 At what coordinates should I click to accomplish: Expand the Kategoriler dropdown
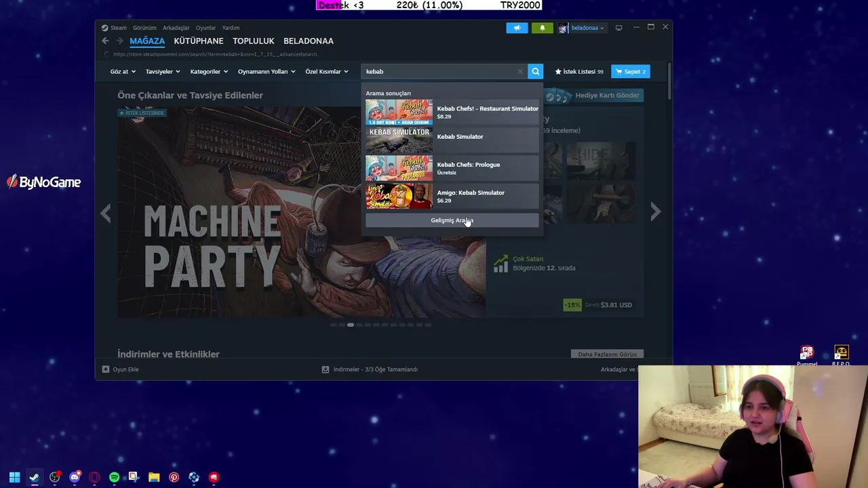tap(209, 71)
